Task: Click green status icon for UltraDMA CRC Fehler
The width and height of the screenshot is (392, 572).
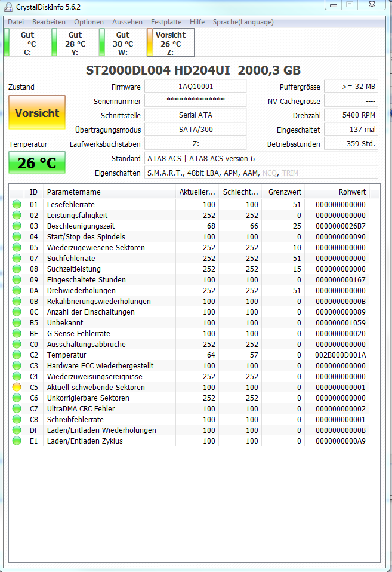Action: point(17,408)
